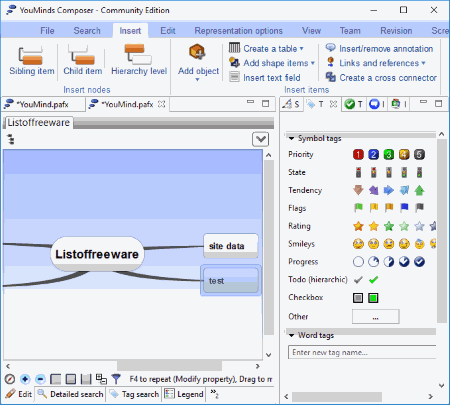Viewport: 450px width, 405px height.
Task: Select the first orange Rating star
Action: [x=358, y=226]
